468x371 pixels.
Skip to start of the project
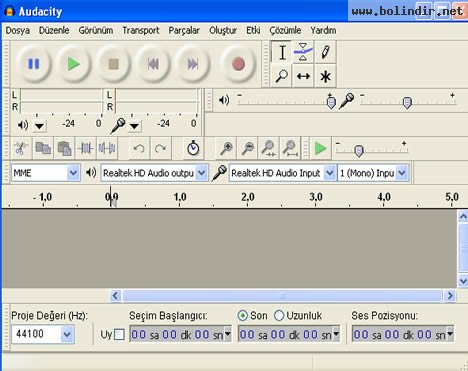pos(153,64)
